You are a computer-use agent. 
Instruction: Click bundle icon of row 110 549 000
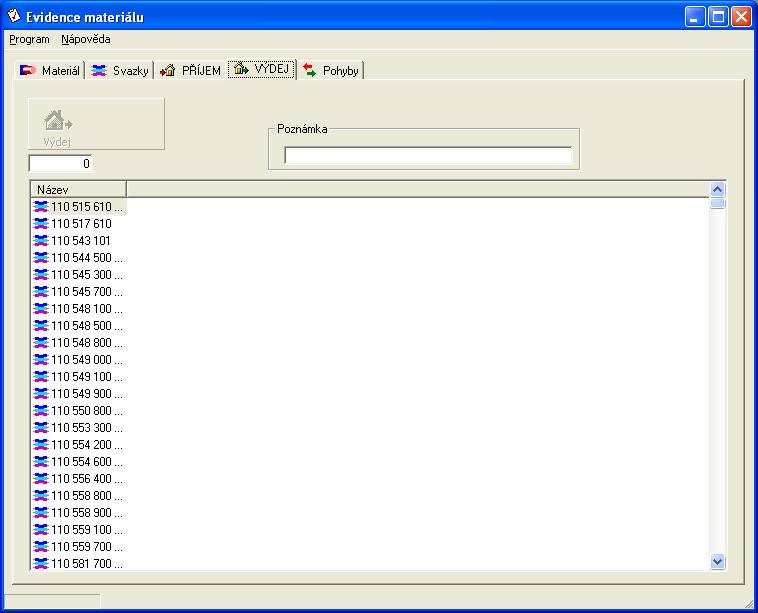41,360
